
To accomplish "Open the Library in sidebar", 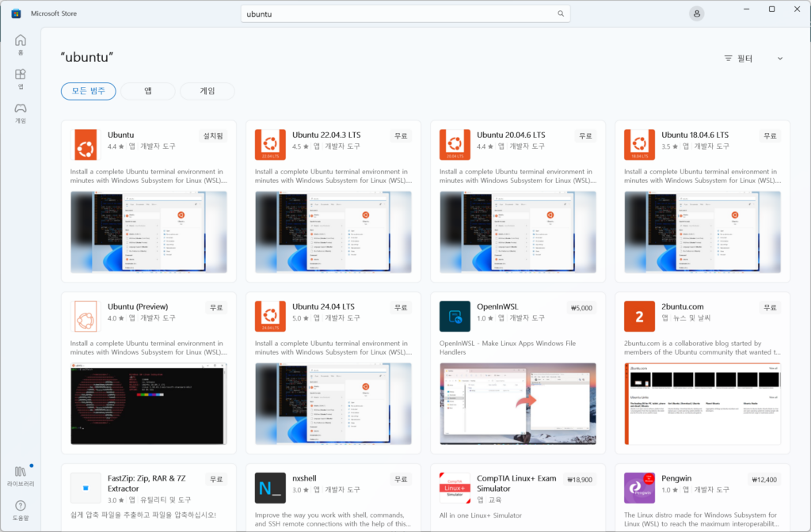I will click(20, 476).
